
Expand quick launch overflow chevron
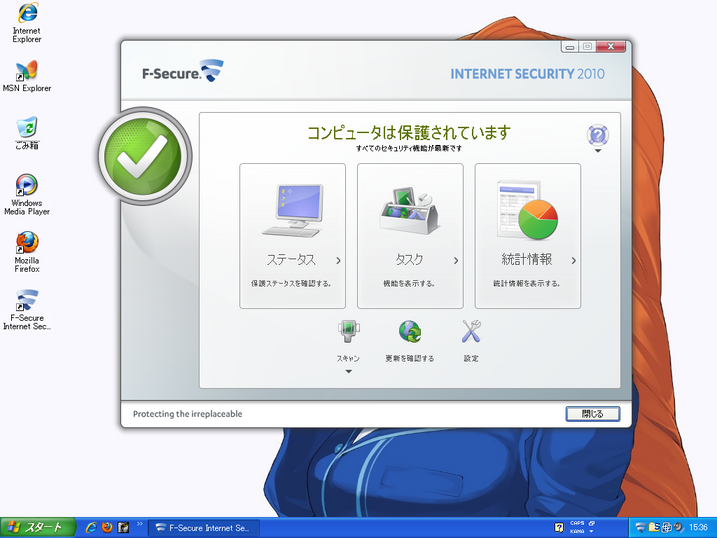point(140,524)
